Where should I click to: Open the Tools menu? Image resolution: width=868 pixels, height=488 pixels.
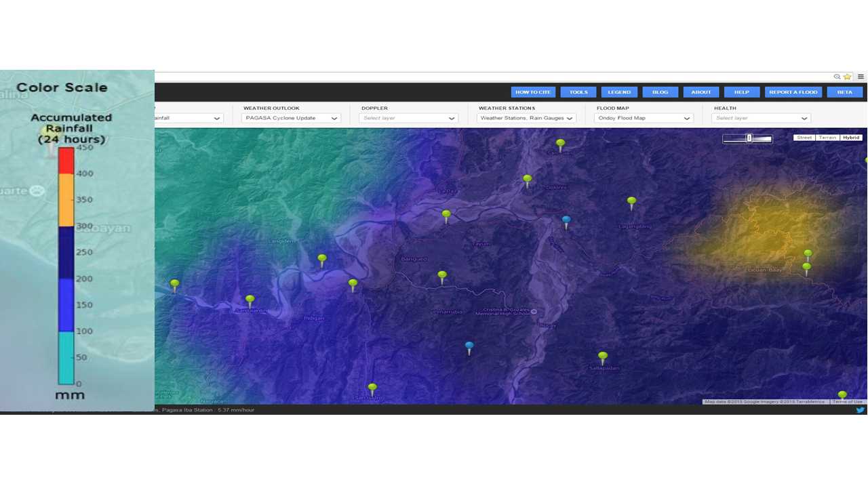(578, 92)
